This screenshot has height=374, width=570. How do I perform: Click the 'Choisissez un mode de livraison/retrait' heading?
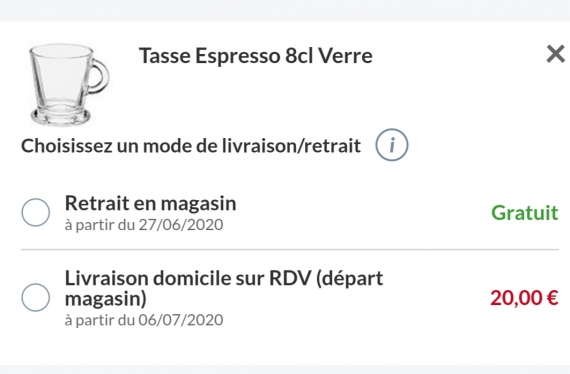pyautogui.click(x=191, y=146)
